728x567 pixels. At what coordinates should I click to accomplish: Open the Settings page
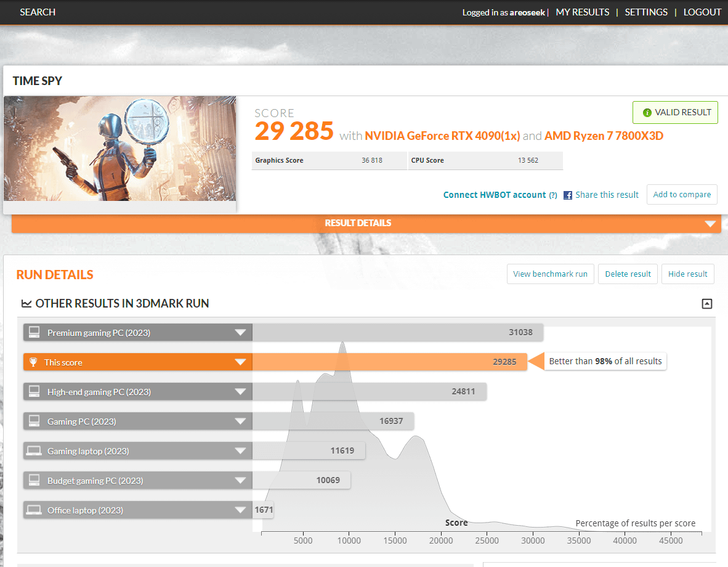(646, 12)
